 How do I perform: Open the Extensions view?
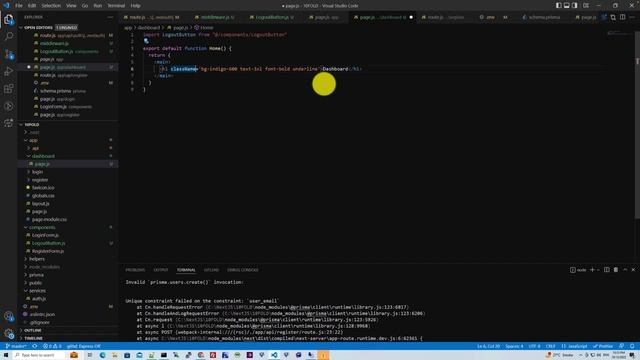[9, 89]
